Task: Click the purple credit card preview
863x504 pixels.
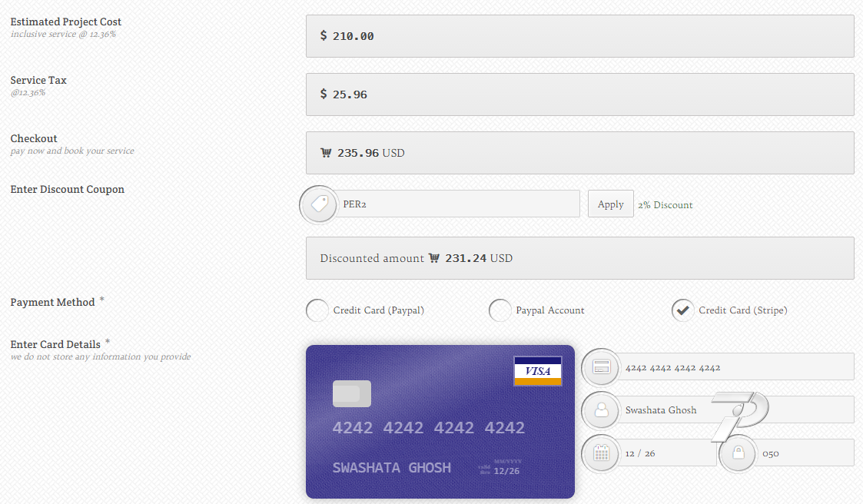Action: click(x=440, y=422)
